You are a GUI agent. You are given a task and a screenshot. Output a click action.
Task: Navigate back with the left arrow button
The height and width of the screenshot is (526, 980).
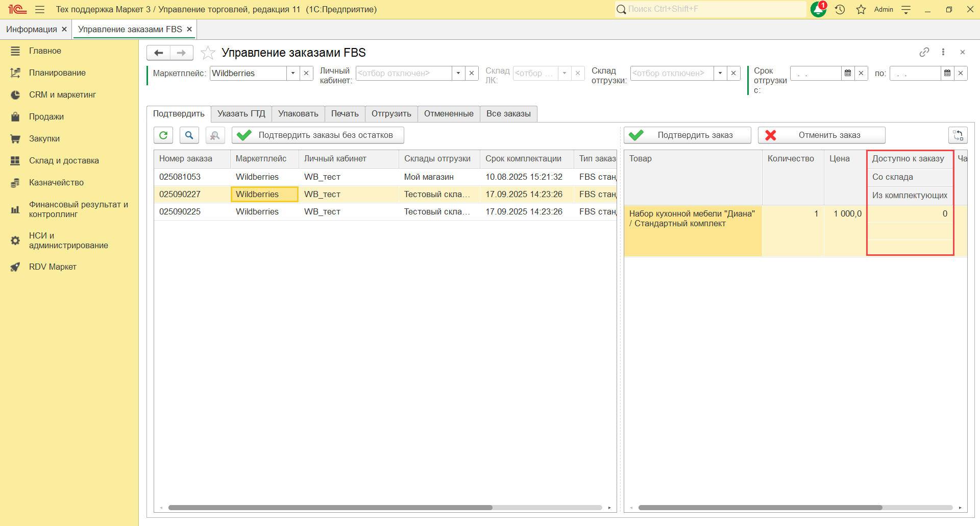pos(159,53)
